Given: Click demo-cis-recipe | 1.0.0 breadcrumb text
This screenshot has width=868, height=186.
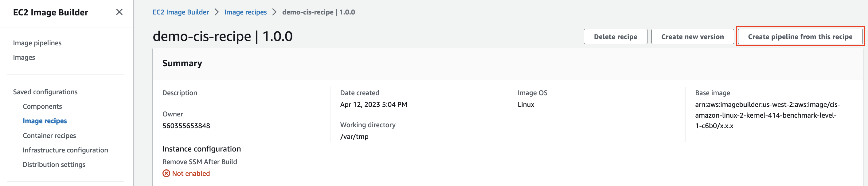Looking at the screenshot, I should coord(319,12).
